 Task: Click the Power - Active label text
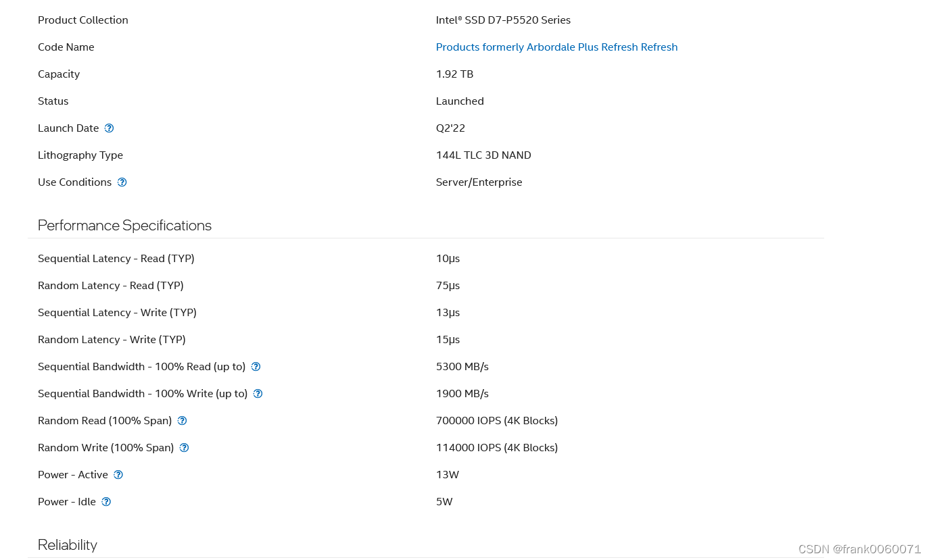(x=73, y=475)
